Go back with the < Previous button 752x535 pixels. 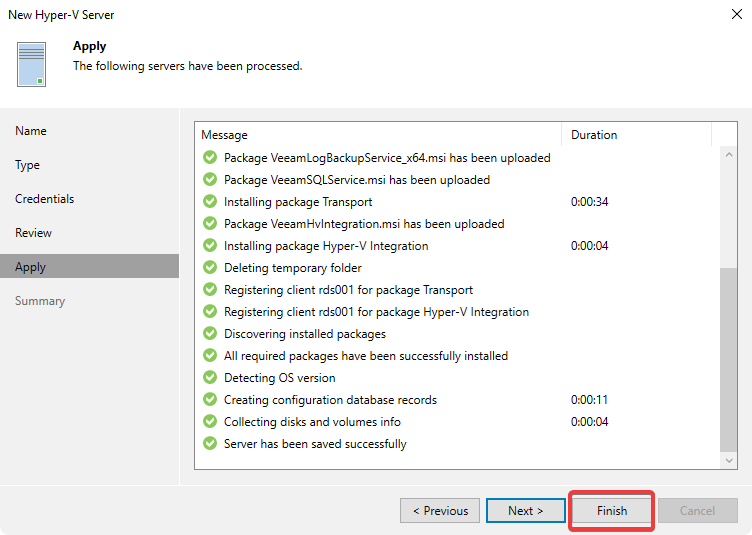[439, 511]
